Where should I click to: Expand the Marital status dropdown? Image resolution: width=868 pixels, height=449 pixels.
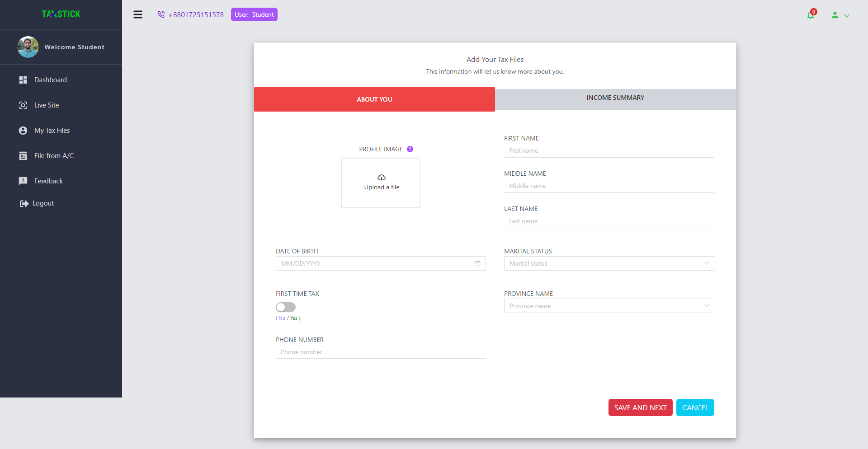[x=609, y=263]
